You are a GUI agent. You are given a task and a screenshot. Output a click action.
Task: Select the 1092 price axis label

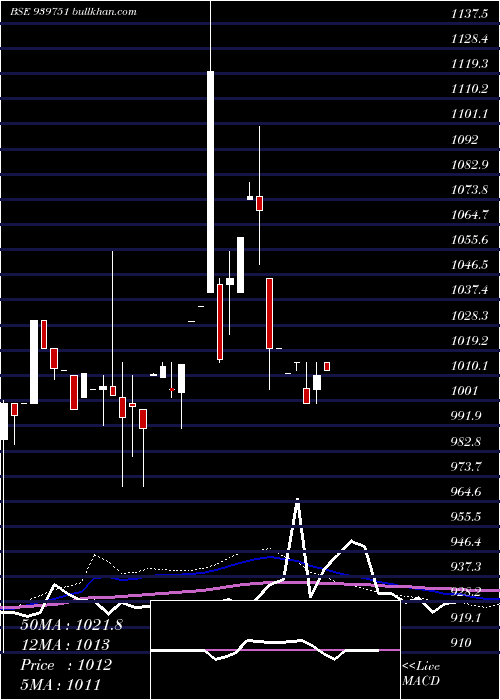464,140
